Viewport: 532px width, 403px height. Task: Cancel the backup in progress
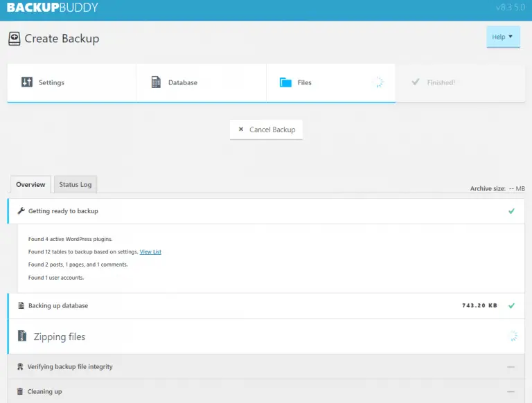click(266, 129)
